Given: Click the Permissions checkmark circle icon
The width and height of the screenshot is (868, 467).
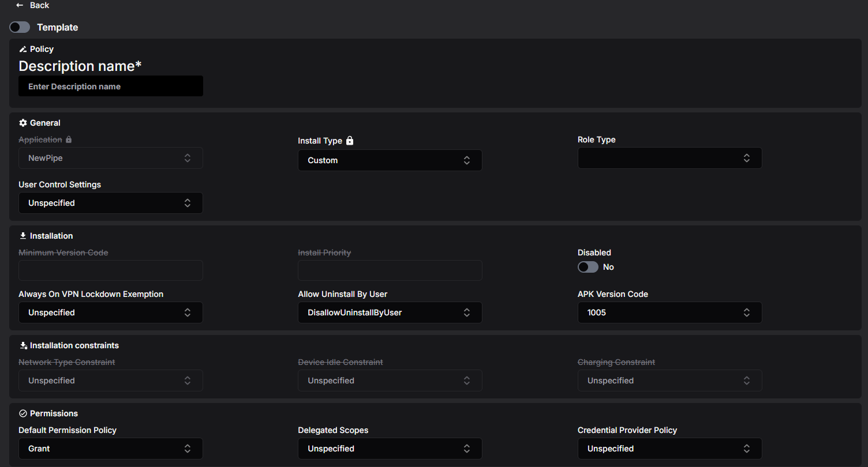Looking at the screenshot, I should (x=23, y=413).
